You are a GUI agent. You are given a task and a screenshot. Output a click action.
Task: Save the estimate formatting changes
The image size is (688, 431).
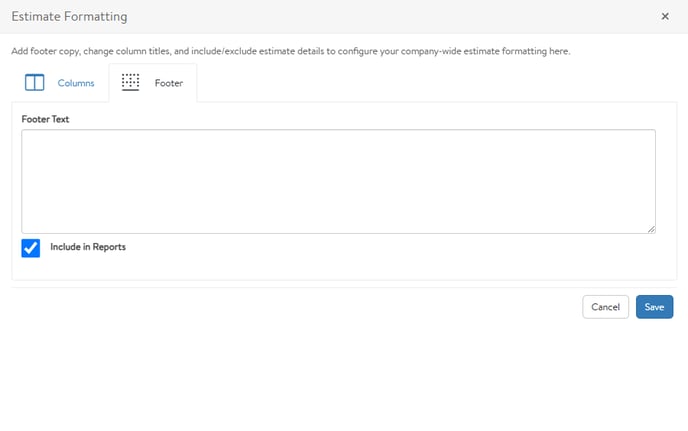point(654,307)
